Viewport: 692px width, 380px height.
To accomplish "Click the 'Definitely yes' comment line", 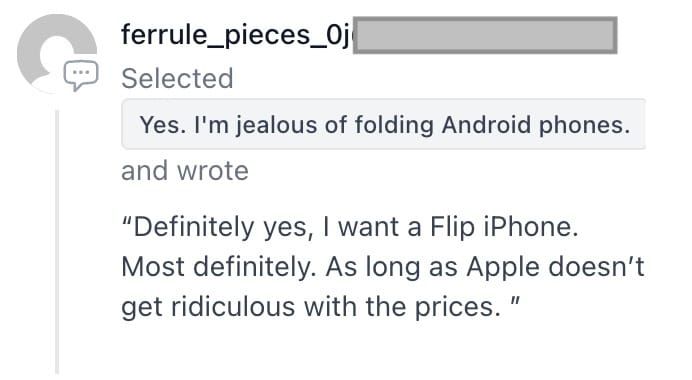I will (x=350, y=228).
